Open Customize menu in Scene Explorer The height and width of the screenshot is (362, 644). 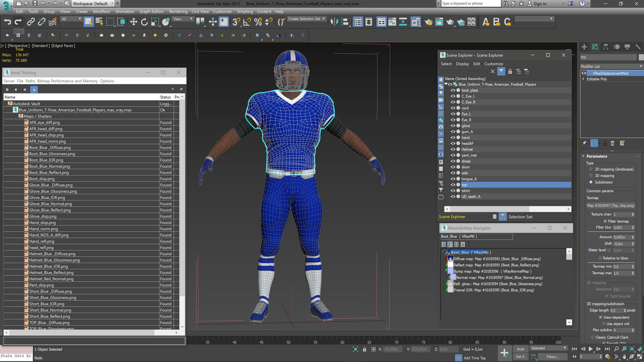(x=493, y=64)
